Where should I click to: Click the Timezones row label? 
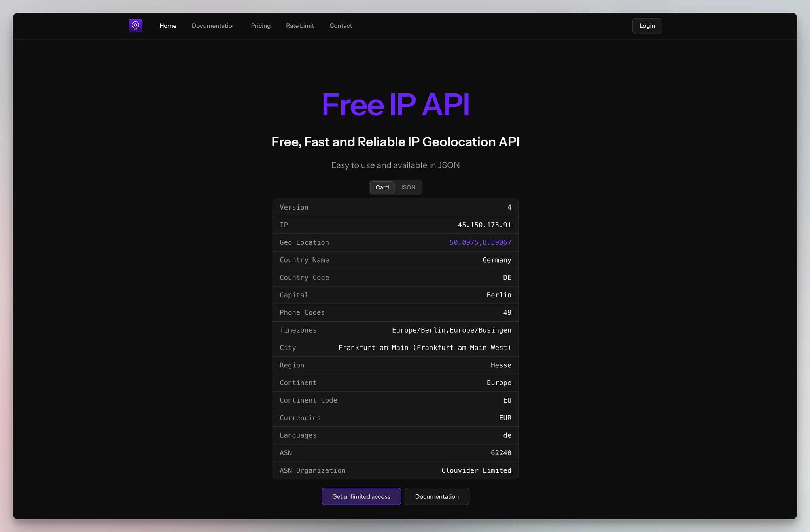298,330
